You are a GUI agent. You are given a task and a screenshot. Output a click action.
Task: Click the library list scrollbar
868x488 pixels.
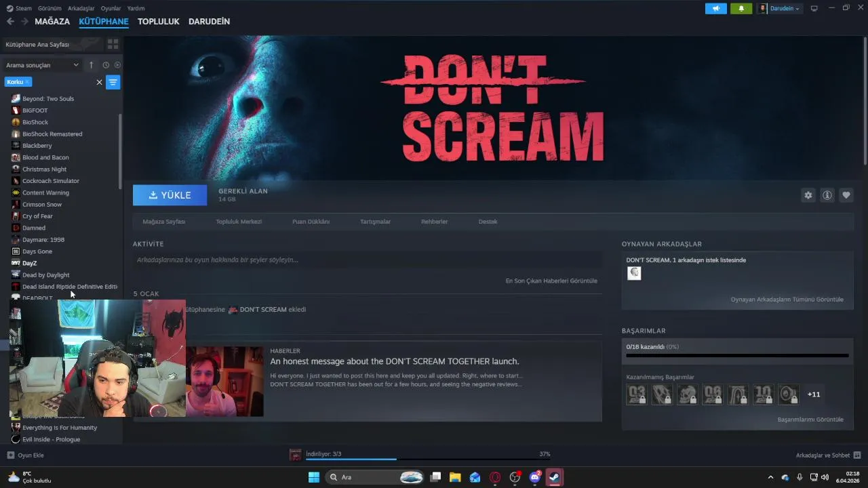point(121,151)
